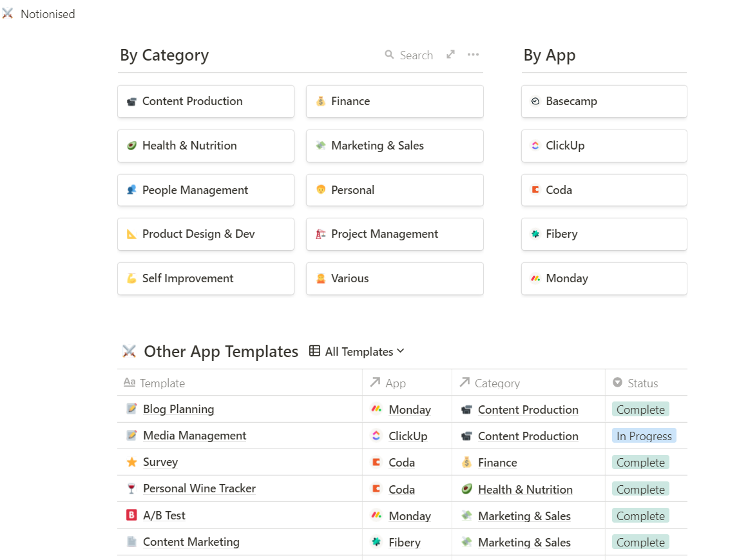The image size is (748, 560).
Task: Click the flexed bicep icon on Self Improvement
Action: click(131, 278)
